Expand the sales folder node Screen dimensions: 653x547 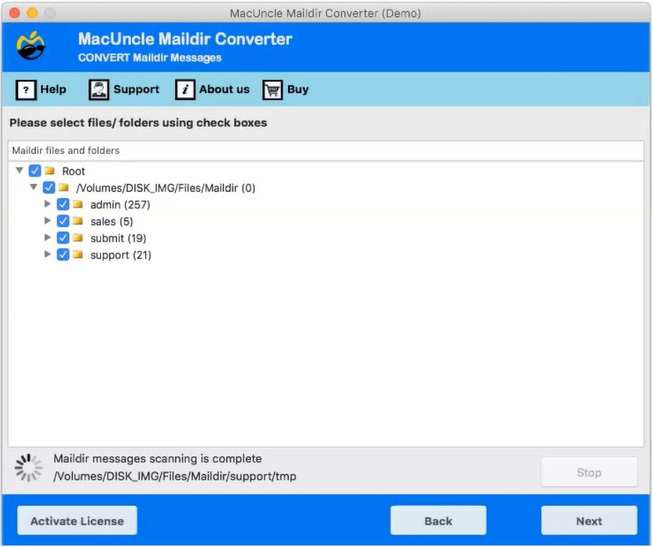click(47, 220)
